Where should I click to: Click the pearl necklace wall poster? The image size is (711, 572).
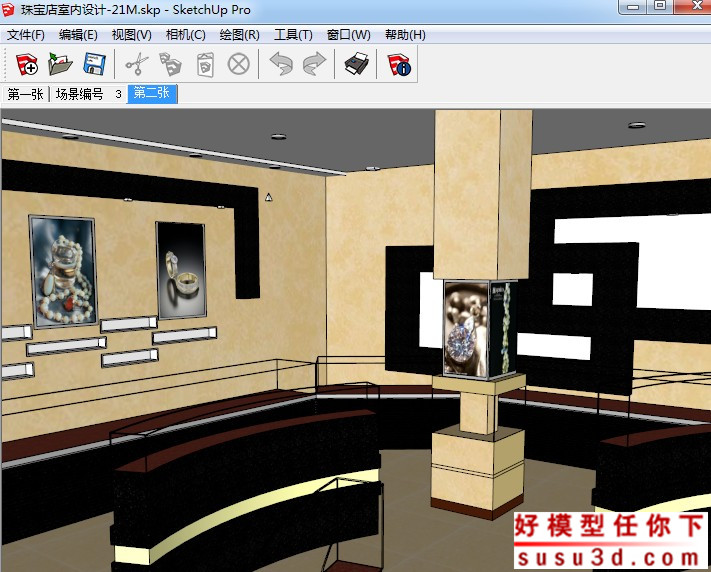point(63,271)
